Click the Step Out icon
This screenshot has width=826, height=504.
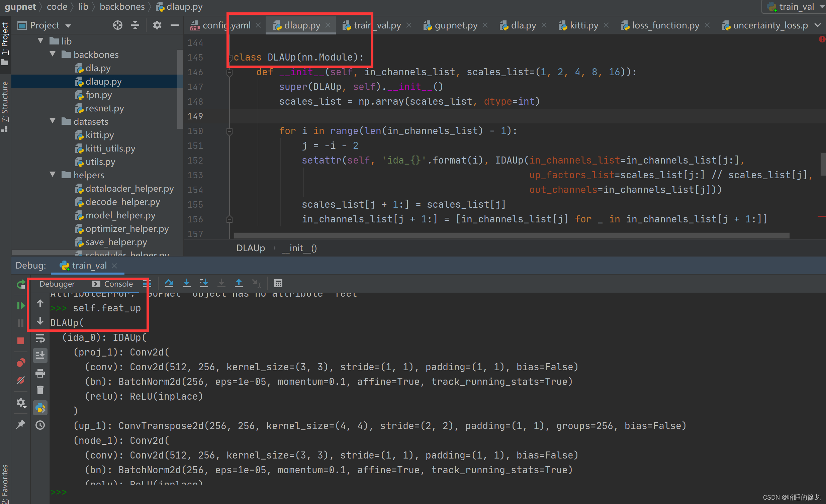click(x=239, y=284)
